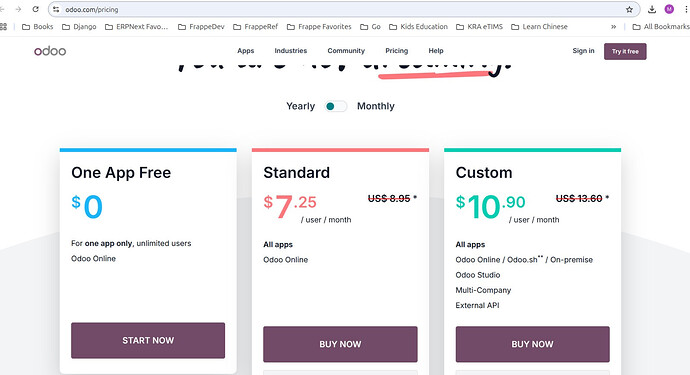This screenshot has height=375, width=690.
Task: Open the Apps menu in Odoo navbar
Action: coord(246,51)
